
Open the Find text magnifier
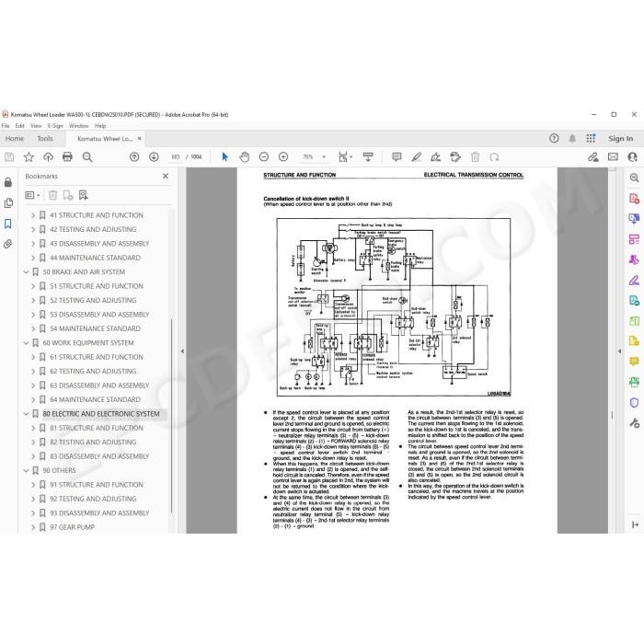tap(87, 157)
